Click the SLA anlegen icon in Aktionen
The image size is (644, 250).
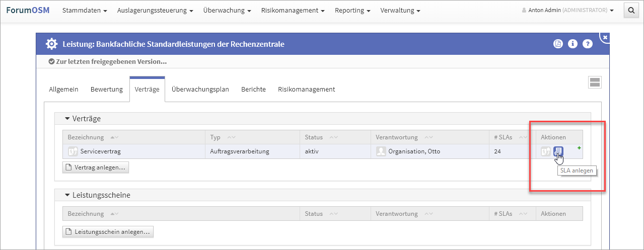[558, 151]
